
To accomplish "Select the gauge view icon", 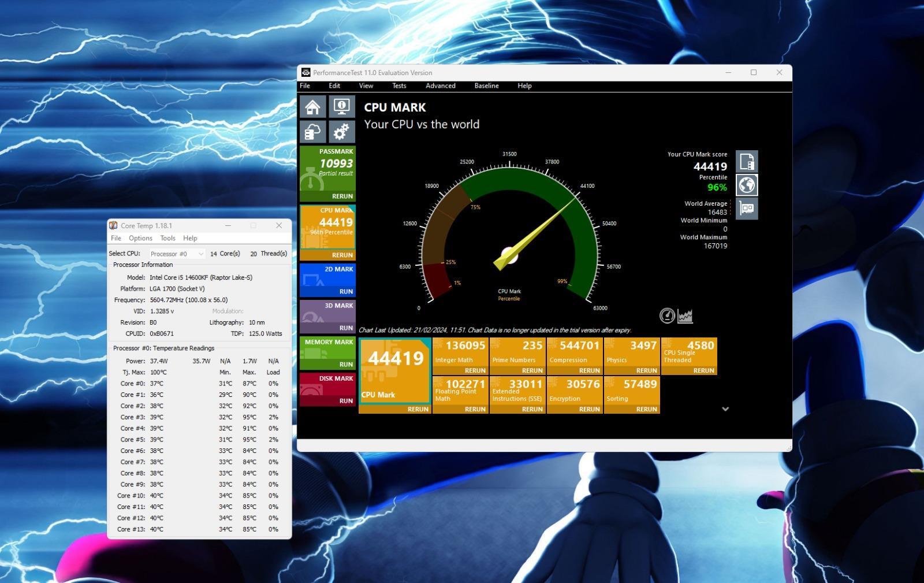I will 667,315.
